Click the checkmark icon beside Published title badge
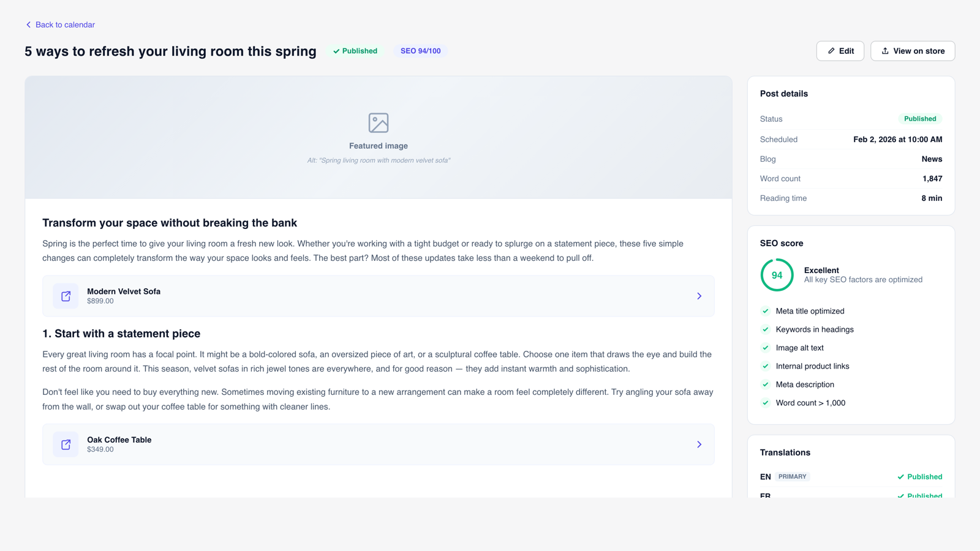 pos(336,51)
